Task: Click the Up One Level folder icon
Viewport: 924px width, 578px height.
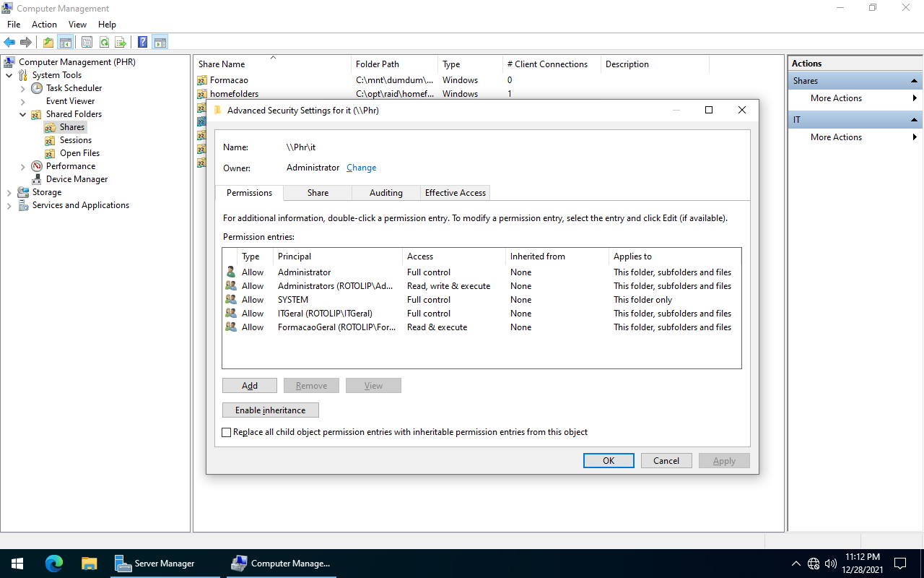Action: pyautogui.click(x=48, y=43)
